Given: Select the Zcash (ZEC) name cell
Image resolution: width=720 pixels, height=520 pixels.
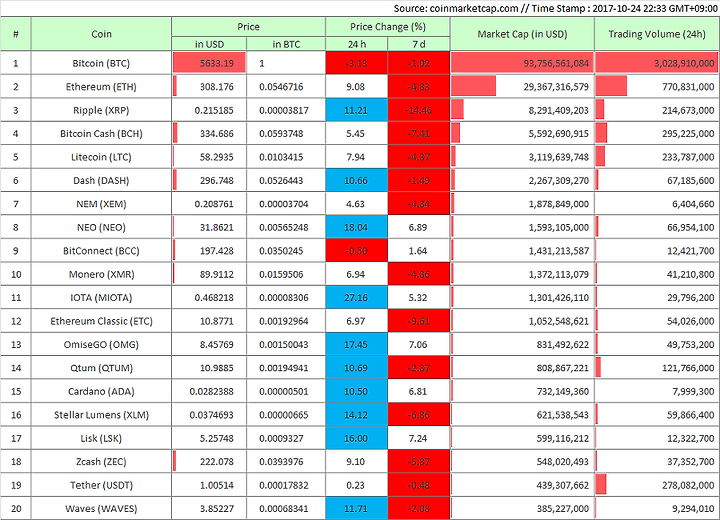Looking at the screenshot, I should tap(101, 462).
